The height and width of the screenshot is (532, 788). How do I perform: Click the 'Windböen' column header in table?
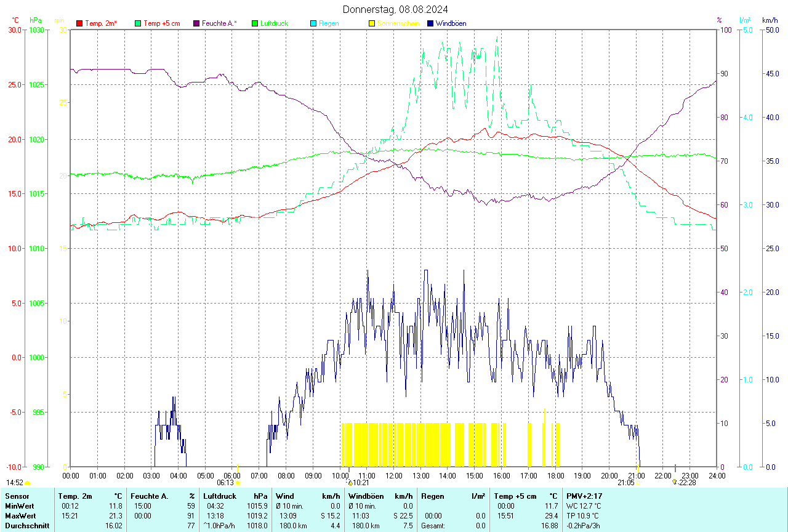366,496
